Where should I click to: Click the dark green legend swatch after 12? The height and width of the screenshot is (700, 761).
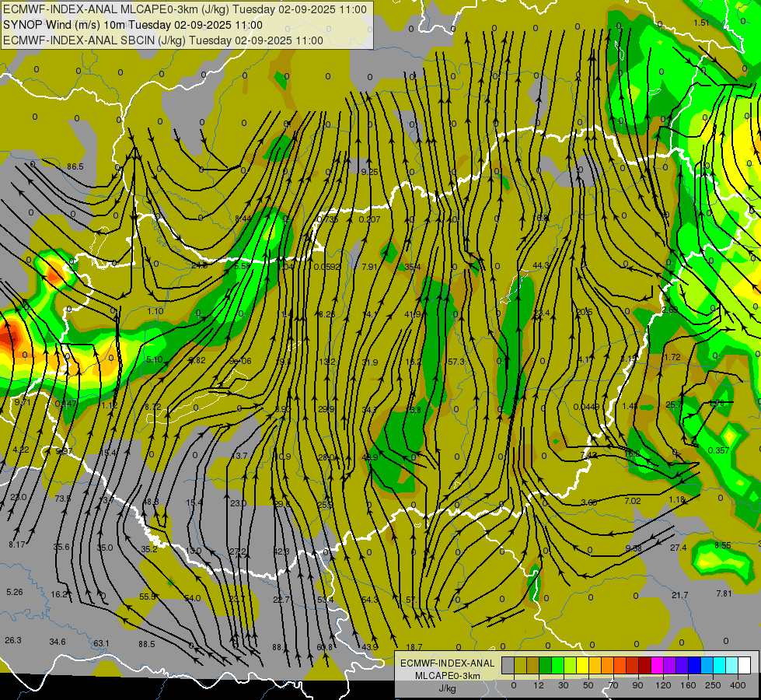pos(546,665)
